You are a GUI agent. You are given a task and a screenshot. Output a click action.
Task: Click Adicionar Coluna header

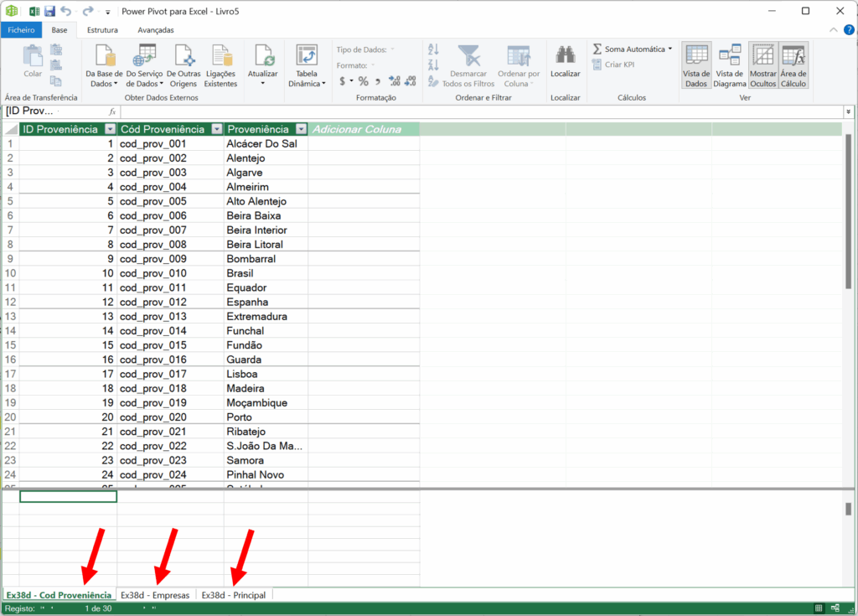tap(356, 129)
